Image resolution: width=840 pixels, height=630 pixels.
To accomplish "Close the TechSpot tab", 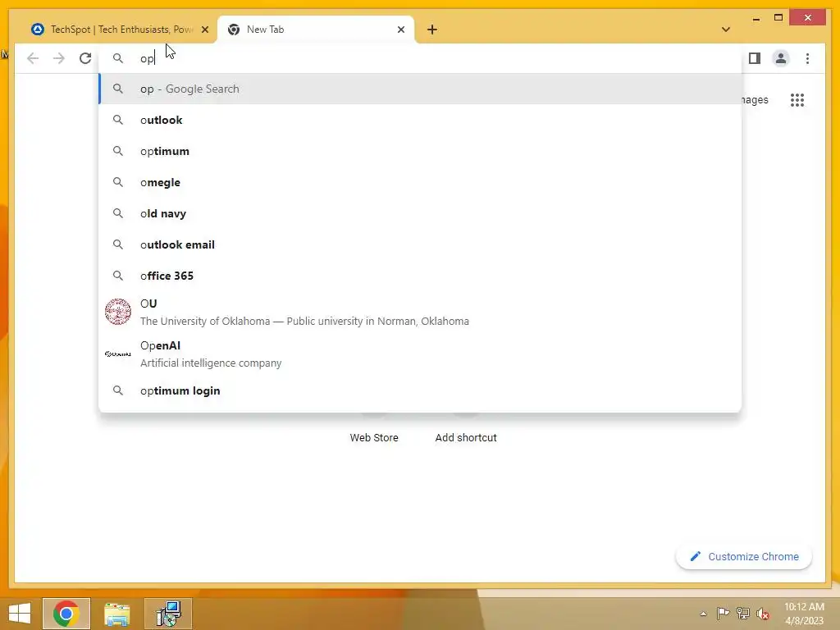I will pyautogui.click(x=204, y=30).
